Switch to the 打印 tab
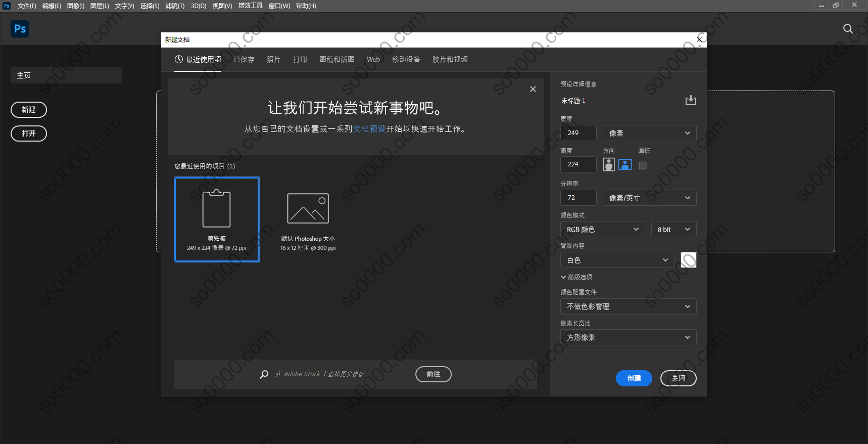This screenshot has height=444, width=868. (x=300, y=59)
